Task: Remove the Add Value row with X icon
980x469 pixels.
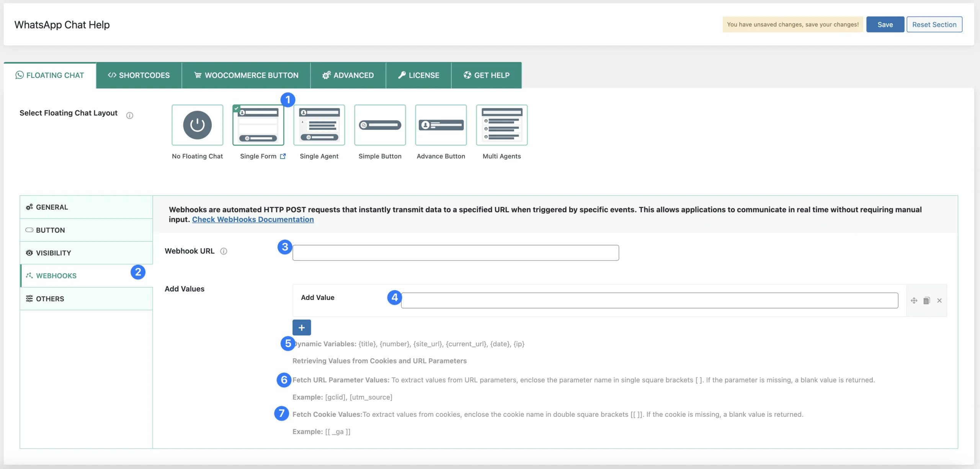Action: 939,300
